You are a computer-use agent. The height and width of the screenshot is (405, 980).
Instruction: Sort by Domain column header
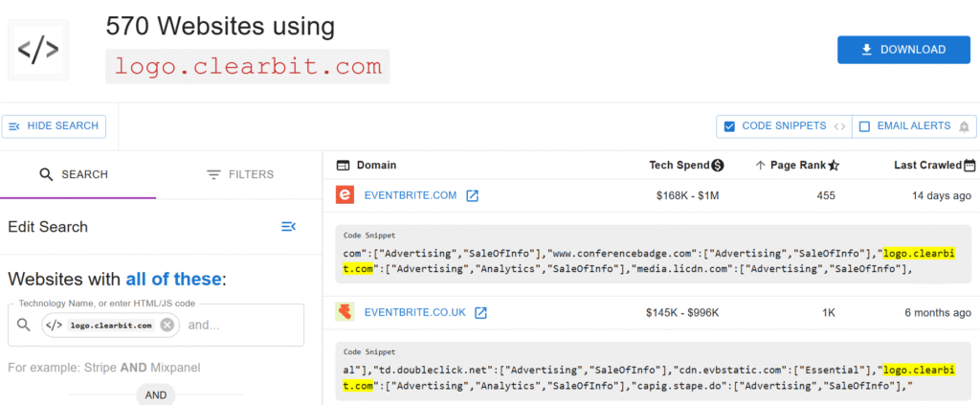coord(376,166)
